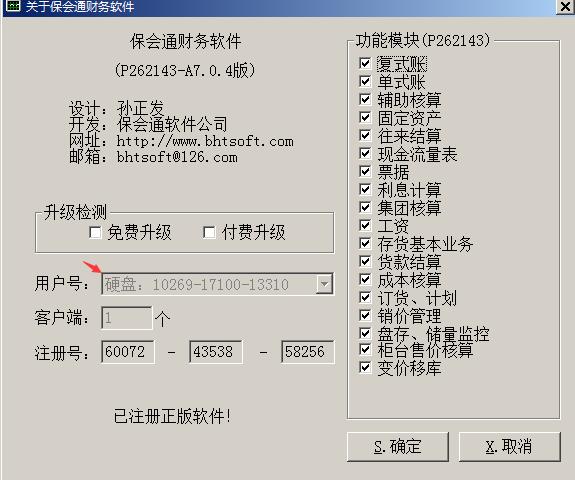Uncheck the 复式账 module

(365, 63)
